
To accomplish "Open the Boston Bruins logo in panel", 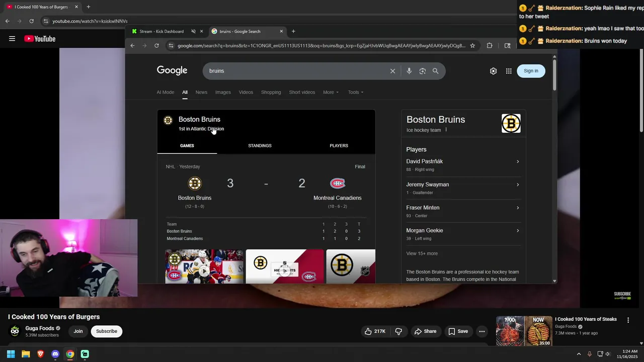I will click(x=511, y=124).
